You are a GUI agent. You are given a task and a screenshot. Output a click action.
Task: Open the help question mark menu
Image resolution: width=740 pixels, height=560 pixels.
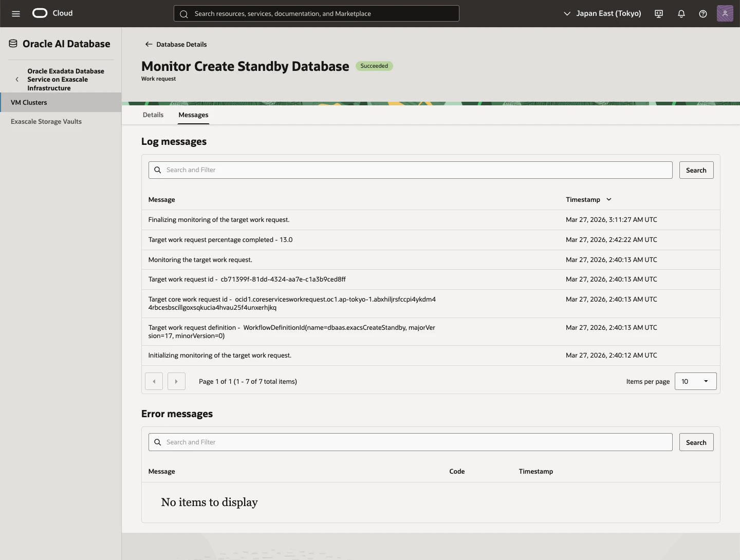pos(703,14)
